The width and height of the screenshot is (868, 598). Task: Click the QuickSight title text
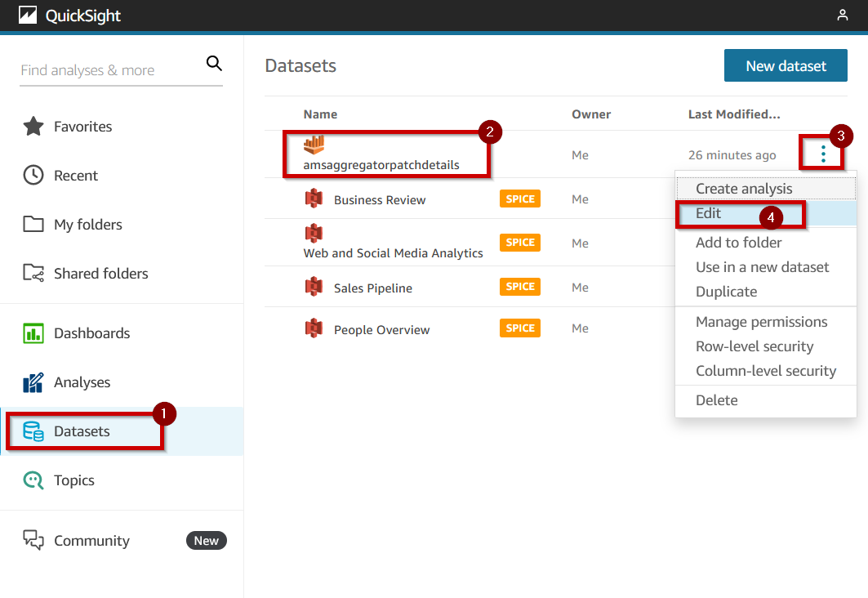coord(83,16)
